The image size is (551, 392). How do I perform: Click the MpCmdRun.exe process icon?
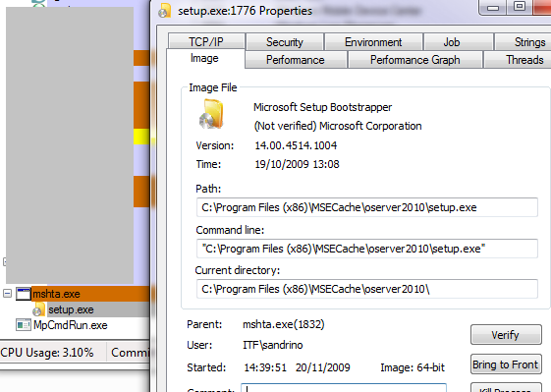pos(24,325)
